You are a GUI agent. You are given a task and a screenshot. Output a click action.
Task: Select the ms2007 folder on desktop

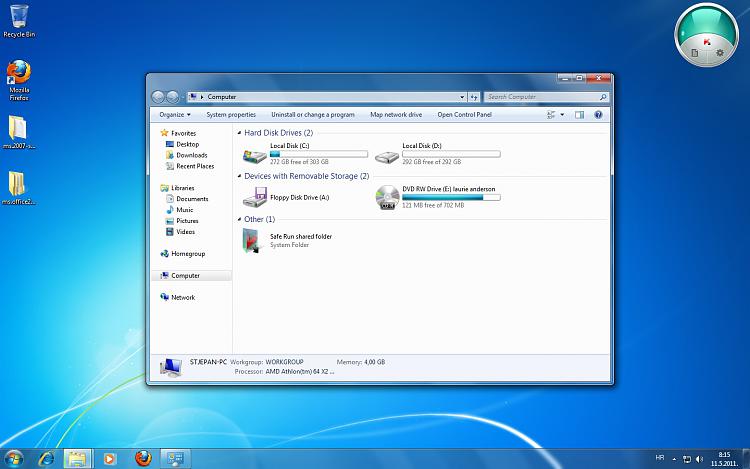tap(18, 132)
